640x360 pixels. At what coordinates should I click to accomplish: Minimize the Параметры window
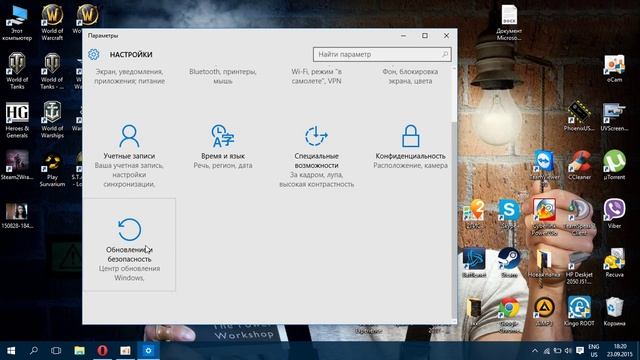(x=403, y=36)
